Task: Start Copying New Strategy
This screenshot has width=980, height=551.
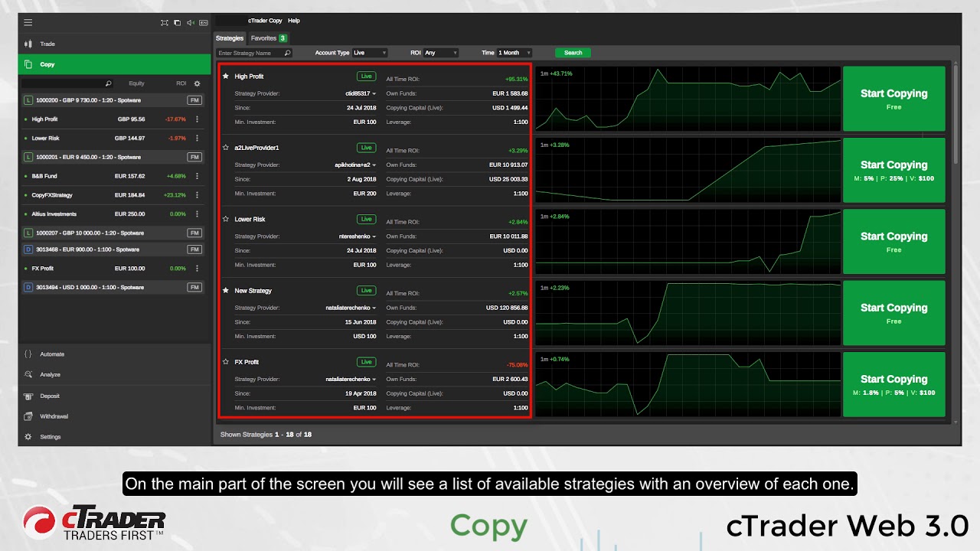Action: click(893, 313)
